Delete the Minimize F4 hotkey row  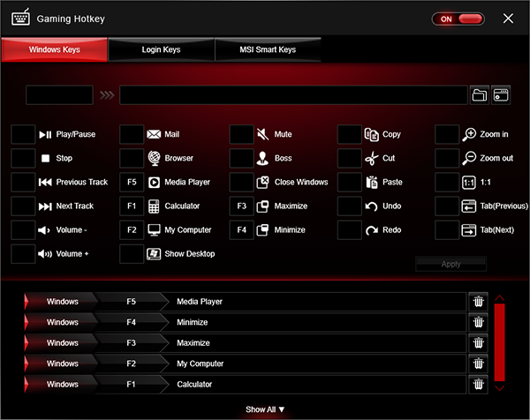pyautogui.click(x=478, y=322)
